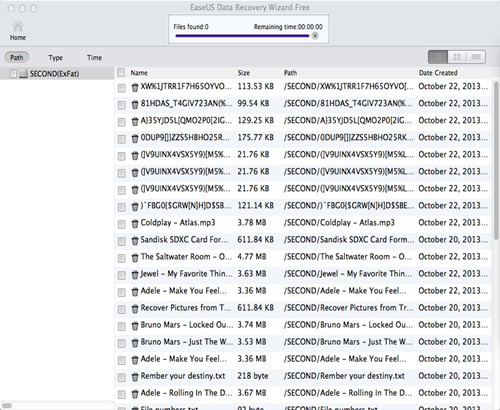This screenshot has height=410, width=500.
Task: Sort by Name column header
Action: pyautogui.click(x=139, y=73)
